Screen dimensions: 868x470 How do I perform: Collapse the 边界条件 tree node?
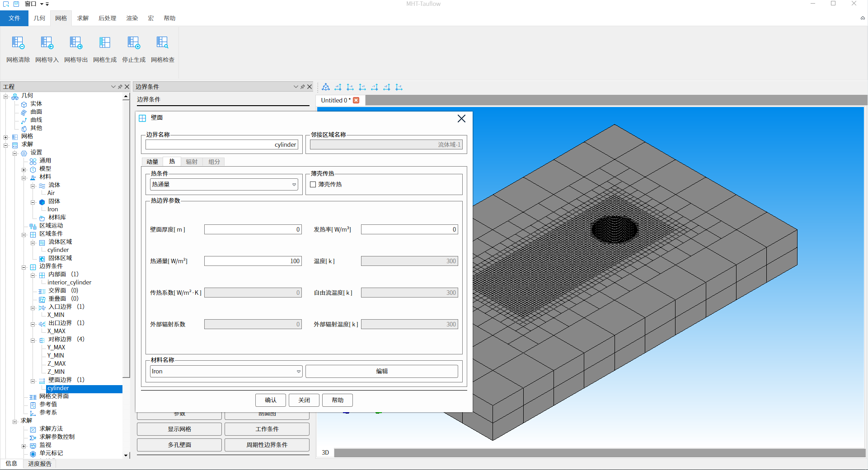(24, 267)
